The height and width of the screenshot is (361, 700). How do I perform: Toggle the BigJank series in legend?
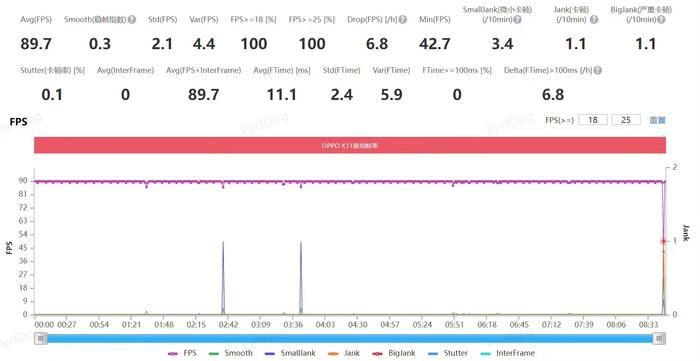[394, 353]
